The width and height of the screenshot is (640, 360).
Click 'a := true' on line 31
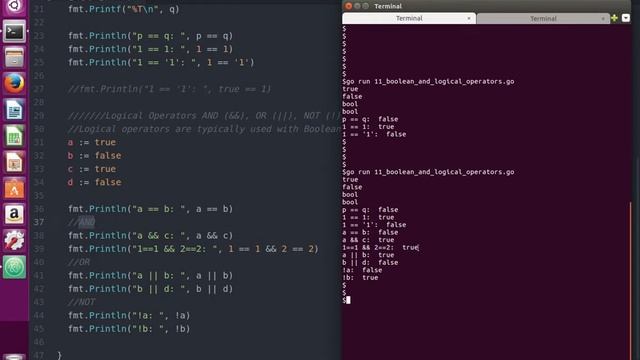tap(92, 142)
